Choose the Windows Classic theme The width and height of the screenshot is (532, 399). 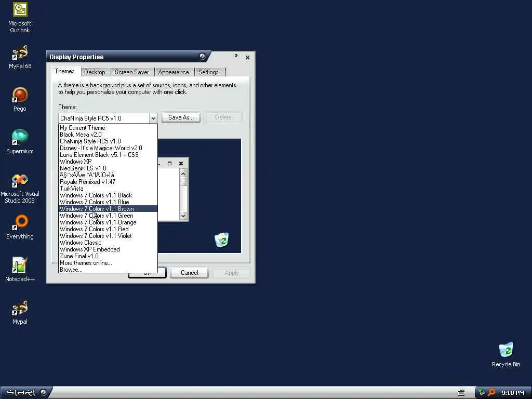click(108, 243)
